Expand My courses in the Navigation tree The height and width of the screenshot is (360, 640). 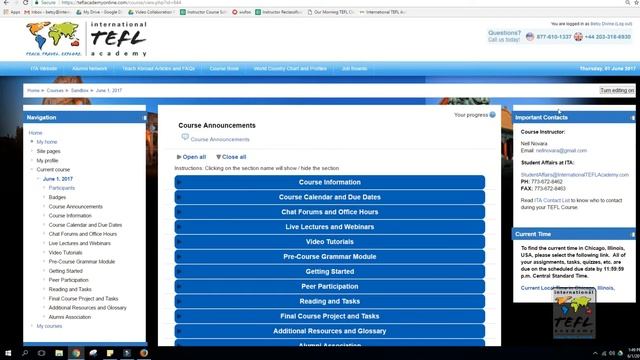pyautogui.click(x=32, y=326)
